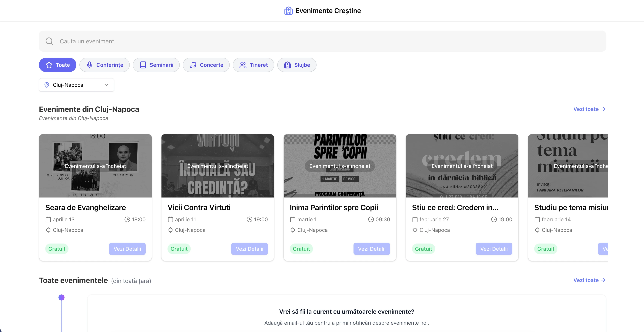Click the purple timeline dot marker
644x332 pixels.
click(61, 297)
